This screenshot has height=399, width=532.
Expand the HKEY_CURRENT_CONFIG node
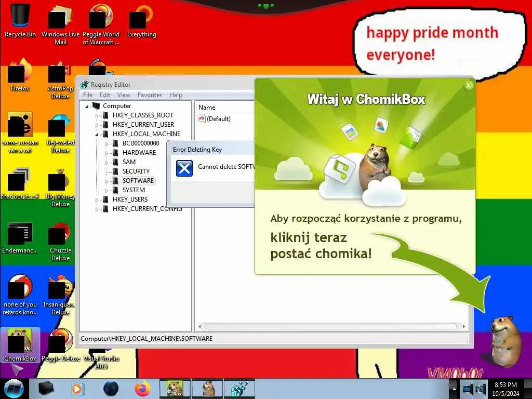click(x=97, y=209)
